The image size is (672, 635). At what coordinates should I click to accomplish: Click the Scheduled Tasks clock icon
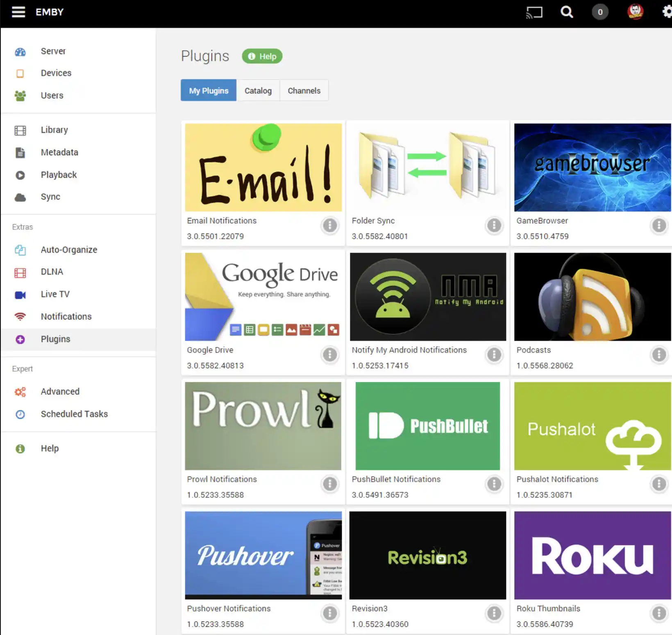point(20,415)
